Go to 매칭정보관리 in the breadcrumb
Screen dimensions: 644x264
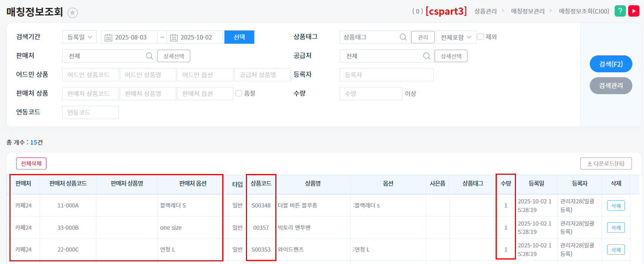click(528, 11)
